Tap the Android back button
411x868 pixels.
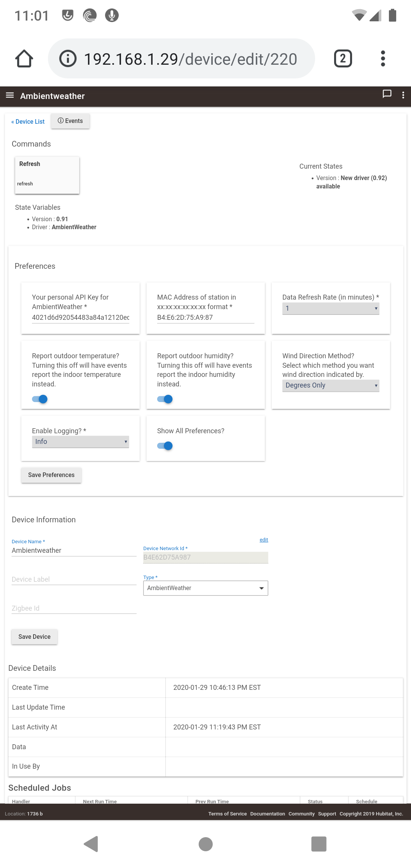91,844
